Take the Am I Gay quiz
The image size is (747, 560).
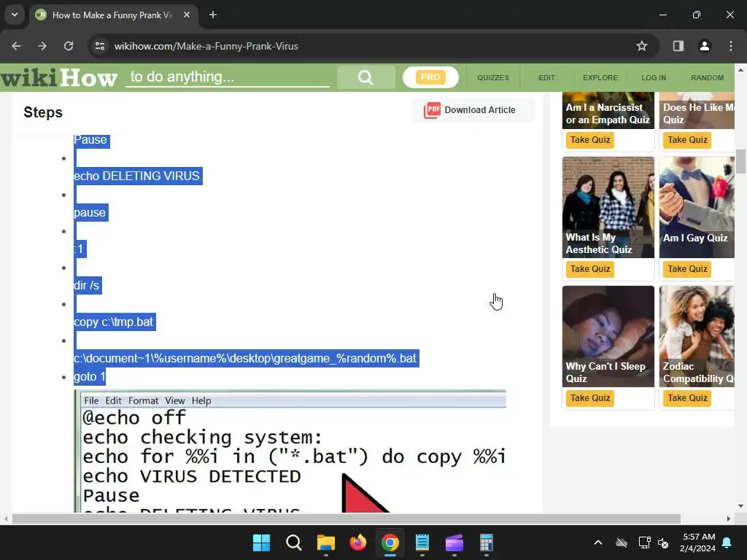pos(687,269)
